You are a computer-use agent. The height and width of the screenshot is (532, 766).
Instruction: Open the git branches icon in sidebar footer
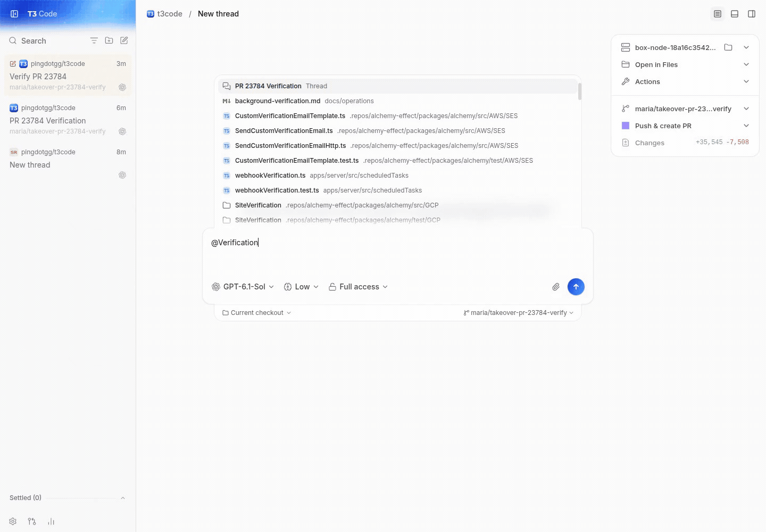(x=32, y=521)
